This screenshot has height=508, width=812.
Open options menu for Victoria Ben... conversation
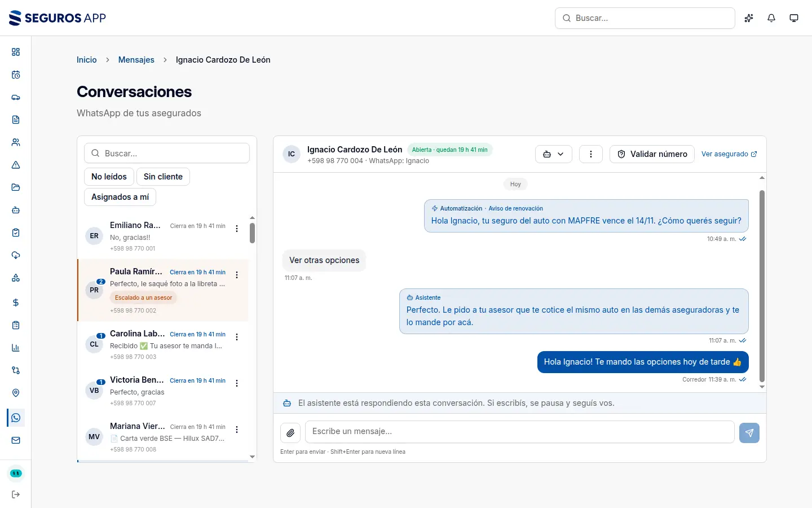(237, 383)
